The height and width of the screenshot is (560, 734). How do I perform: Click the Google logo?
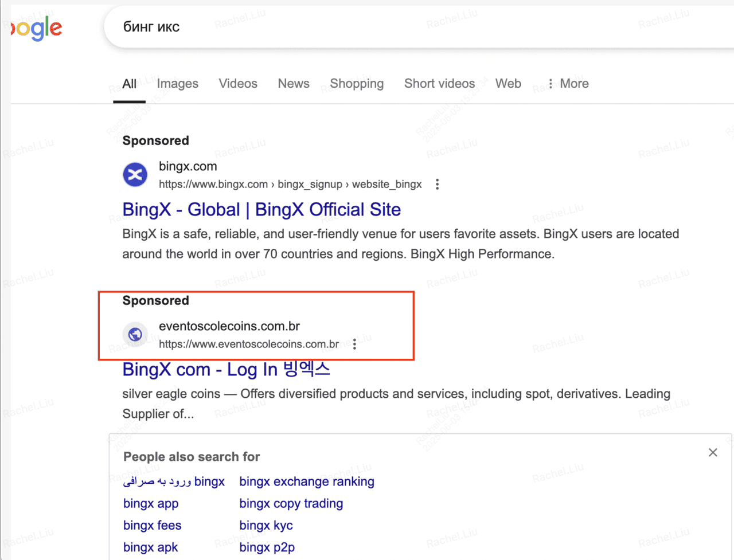click(x=37, y=29)
